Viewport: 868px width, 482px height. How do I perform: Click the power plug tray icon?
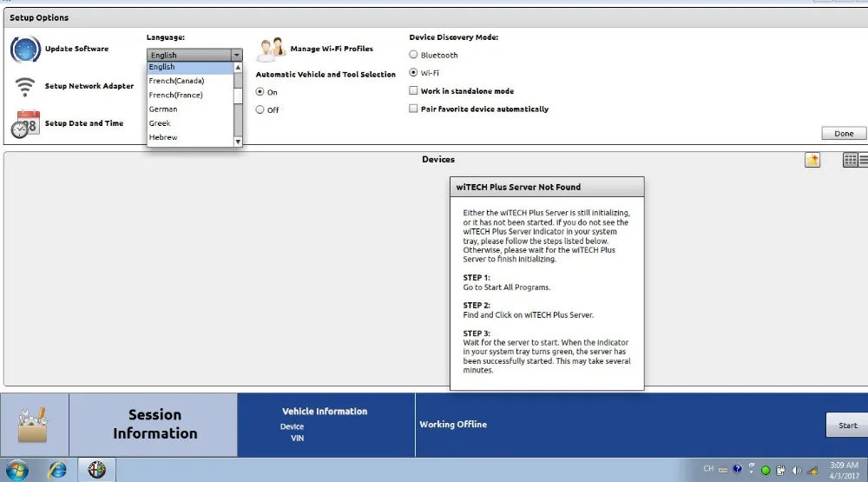[780, 471]
